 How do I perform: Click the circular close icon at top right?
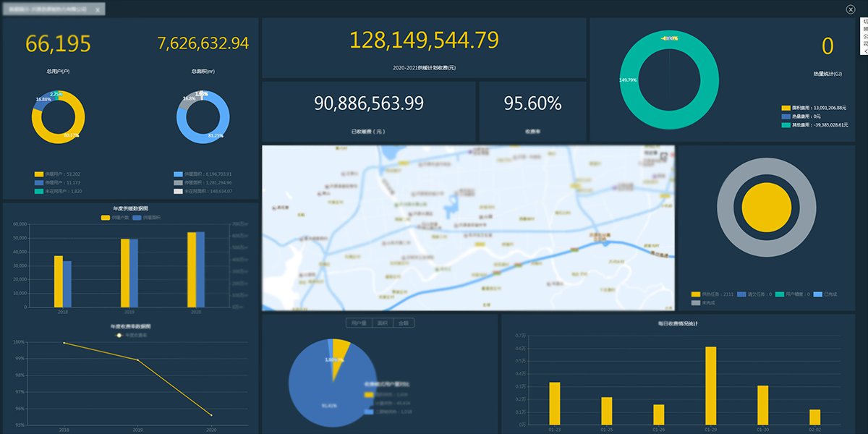point(850,9)
